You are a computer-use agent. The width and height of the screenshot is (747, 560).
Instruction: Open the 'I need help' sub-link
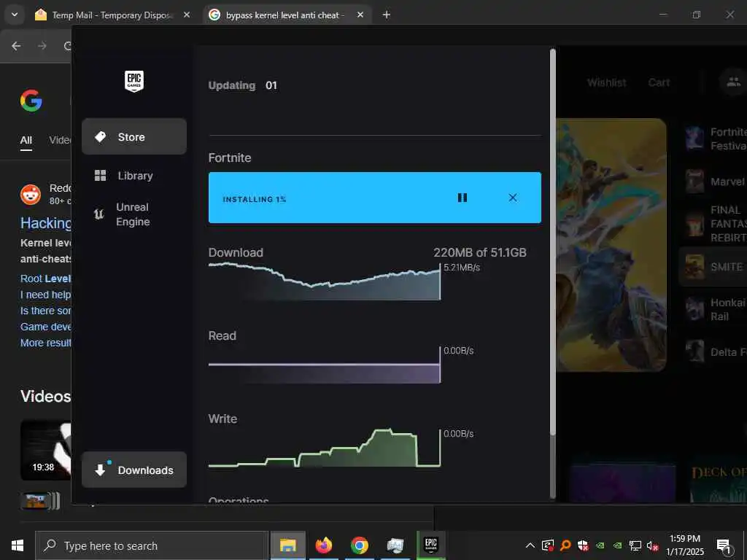tap(45, 295)
